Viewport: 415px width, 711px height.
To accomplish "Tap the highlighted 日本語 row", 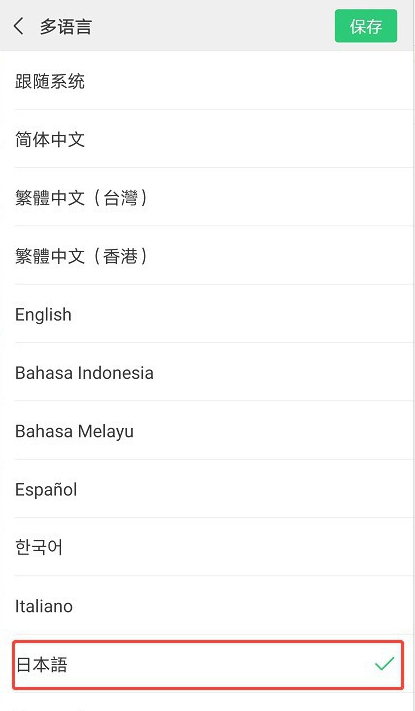I will [208, 665].
